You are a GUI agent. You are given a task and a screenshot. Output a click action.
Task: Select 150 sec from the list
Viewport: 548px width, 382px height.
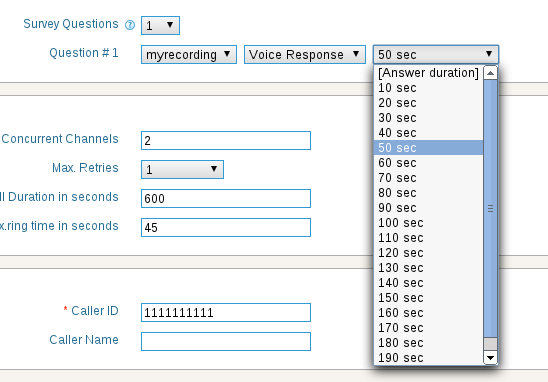[x=428, y=298]
